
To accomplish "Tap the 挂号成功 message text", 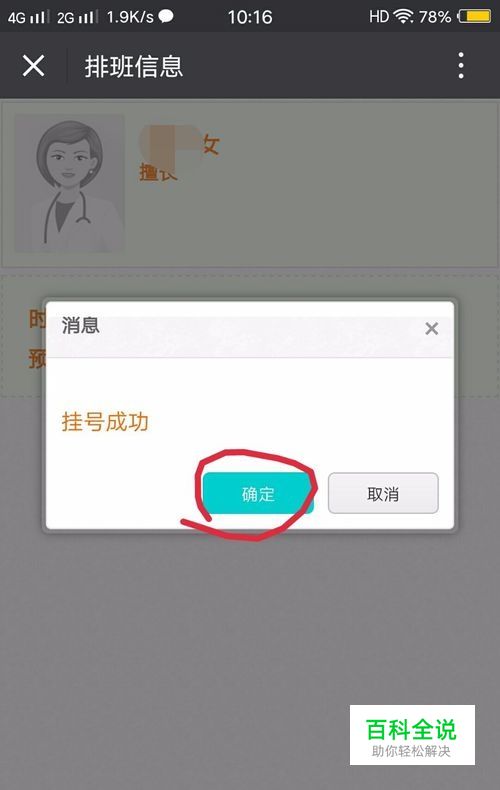I will click(x=105, y=421).
